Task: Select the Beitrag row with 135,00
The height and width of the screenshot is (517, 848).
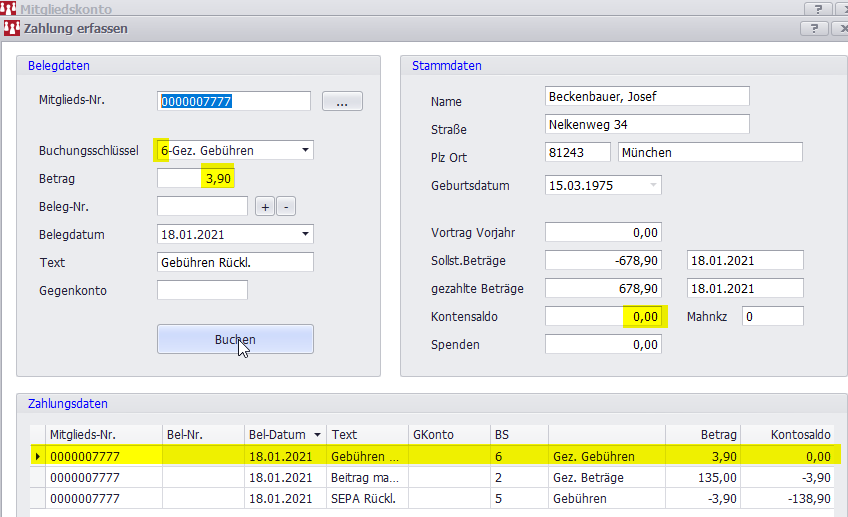Action: point(364,478)
